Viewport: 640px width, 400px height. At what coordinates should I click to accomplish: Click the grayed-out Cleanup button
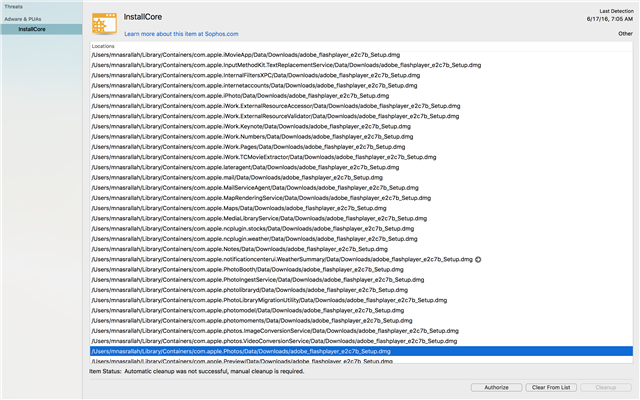point(606,387)
